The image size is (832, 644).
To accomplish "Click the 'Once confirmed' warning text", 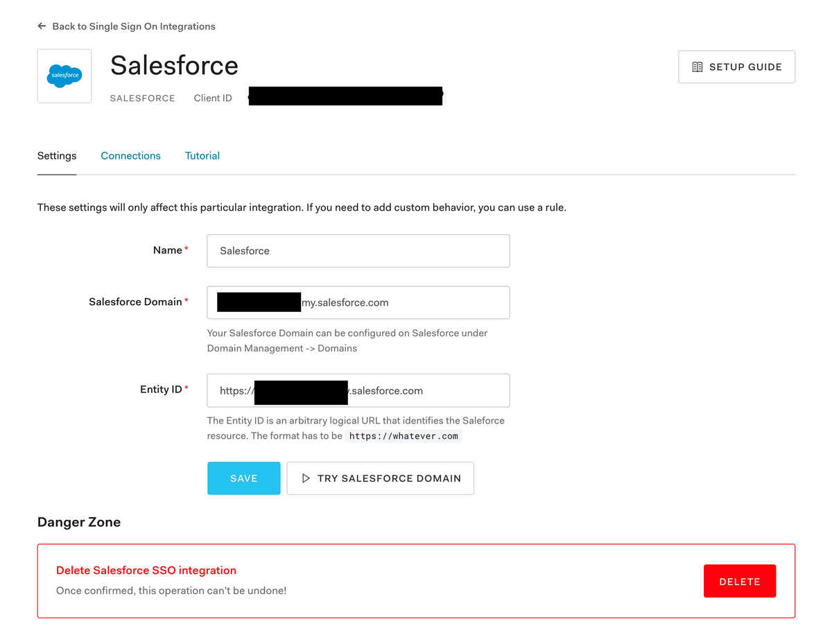I will tap(171, 591).
